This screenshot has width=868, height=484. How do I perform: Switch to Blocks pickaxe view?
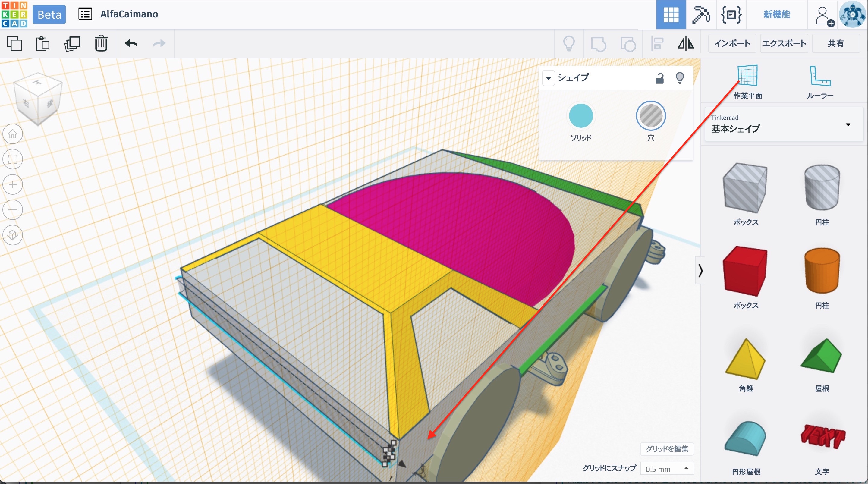coord(701,14)
